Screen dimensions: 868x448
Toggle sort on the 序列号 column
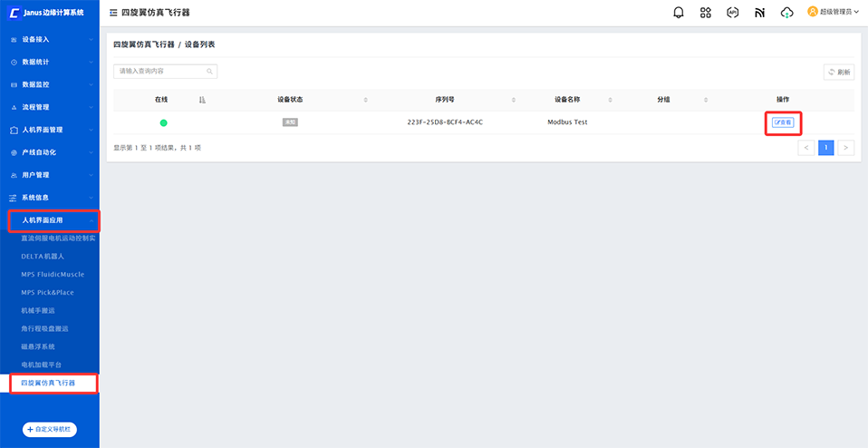point(513,99)
